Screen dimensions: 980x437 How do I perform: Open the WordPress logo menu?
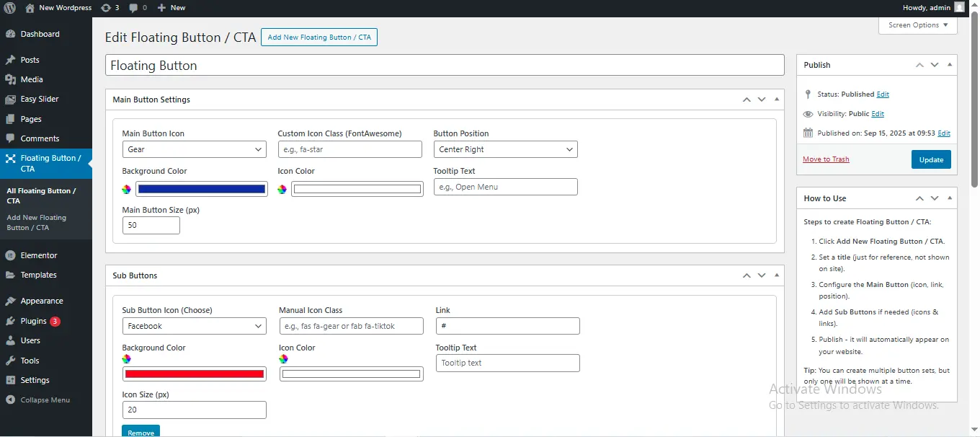pos(8,8)
